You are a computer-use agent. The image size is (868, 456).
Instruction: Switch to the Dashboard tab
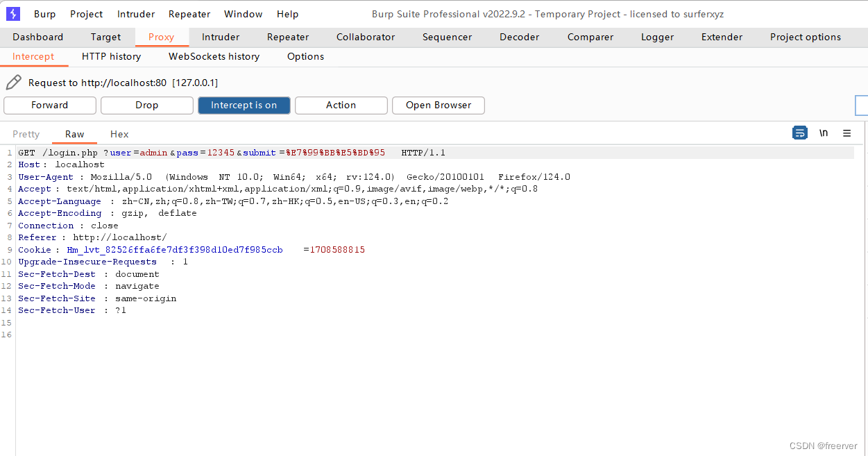(38, 37)
